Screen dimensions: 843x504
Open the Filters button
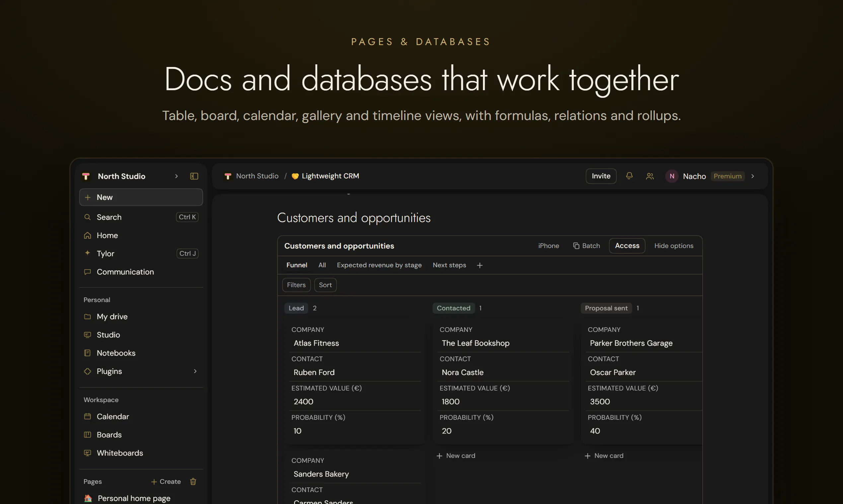tap(296, 285)
